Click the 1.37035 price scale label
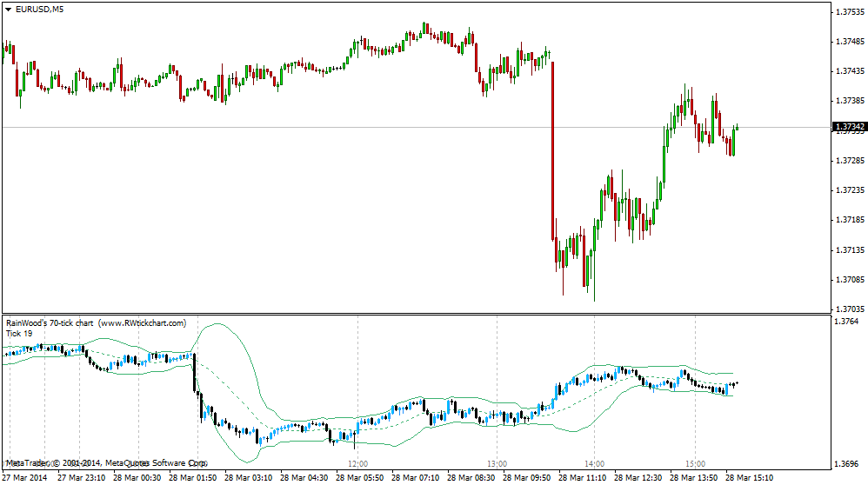This screenshot has height=485, width=868. [x=848, y=309]
